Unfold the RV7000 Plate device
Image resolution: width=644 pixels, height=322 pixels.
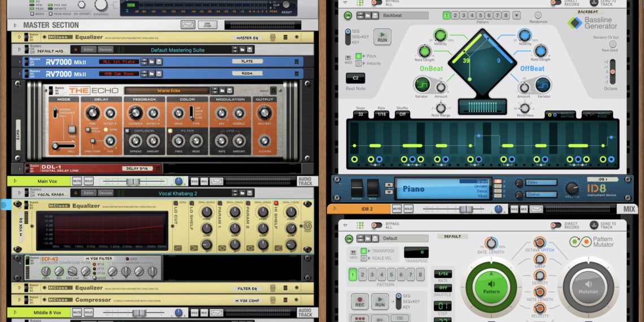click(19, 62)
